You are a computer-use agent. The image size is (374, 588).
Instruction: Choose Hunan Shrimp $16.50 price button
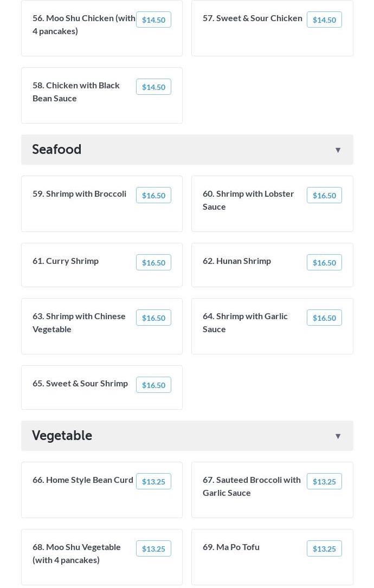324,262
